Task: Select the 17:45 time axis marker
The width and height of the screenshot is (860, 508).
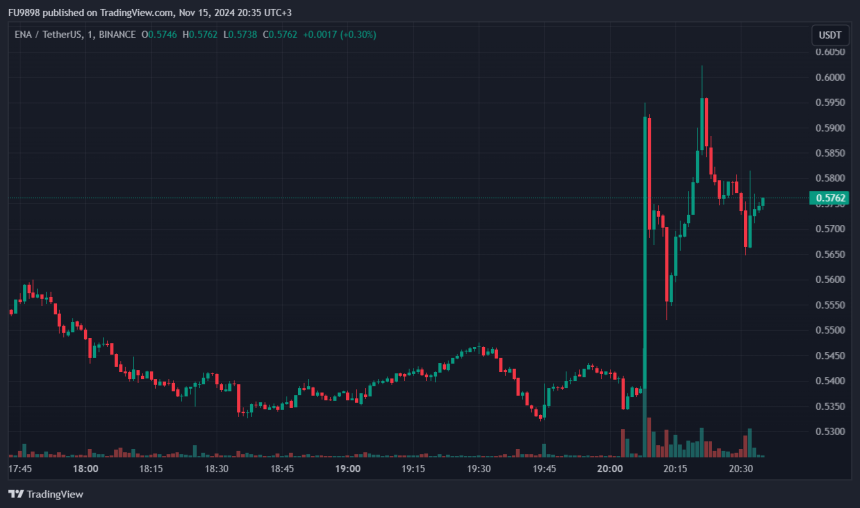Action: (x=20, y=468)
